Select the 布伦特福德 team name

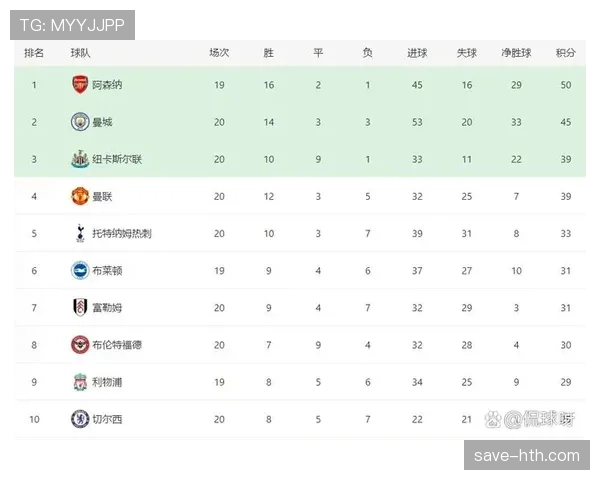[117, 344]
